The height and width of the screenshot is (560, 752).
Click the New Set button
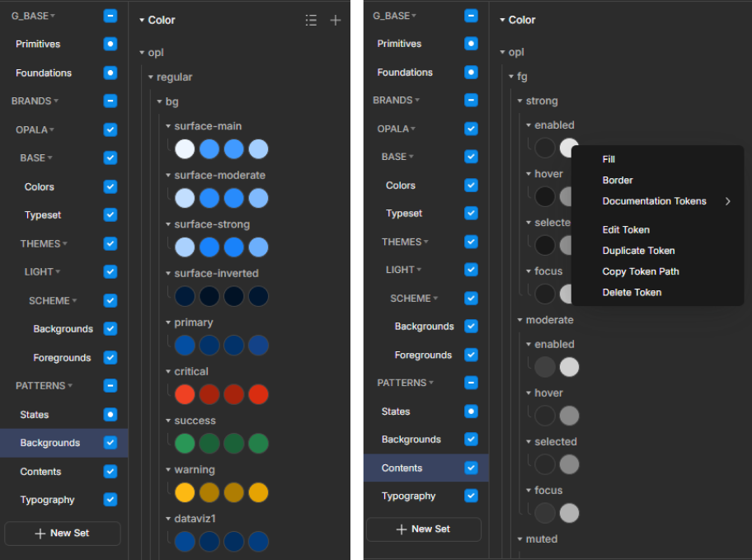tap(62, 534)
